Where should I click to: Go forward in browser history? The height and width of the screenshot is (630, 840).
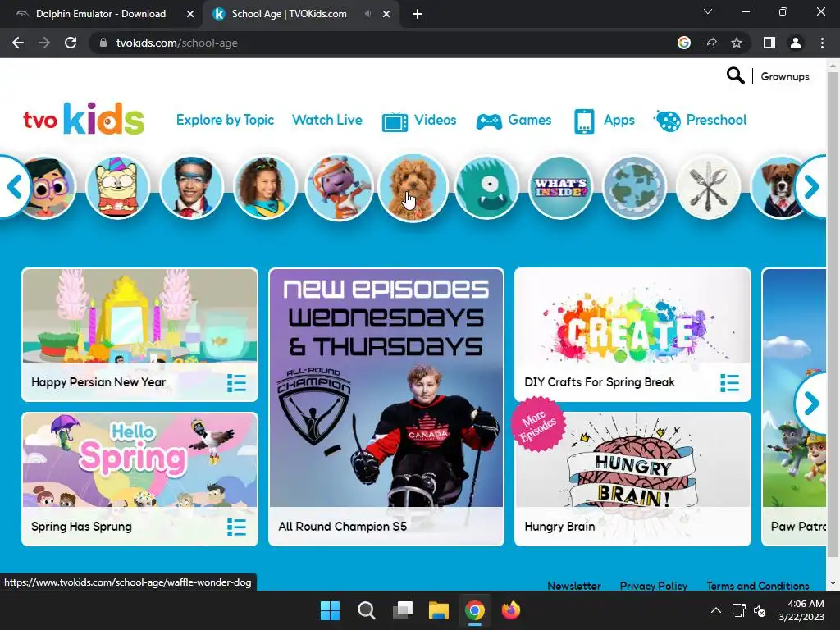pyautogui.click(x=44, y=43)
